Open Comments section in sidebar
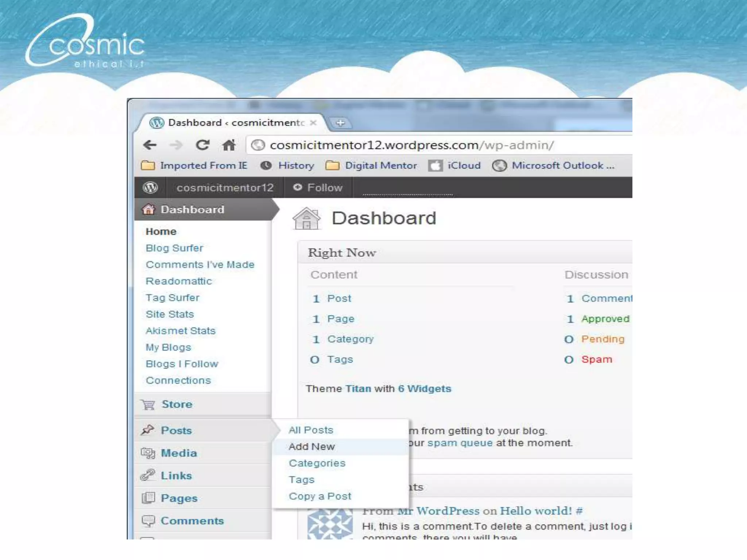The height and width of the screenshot is (560, 747). click(x=192, y=521)
